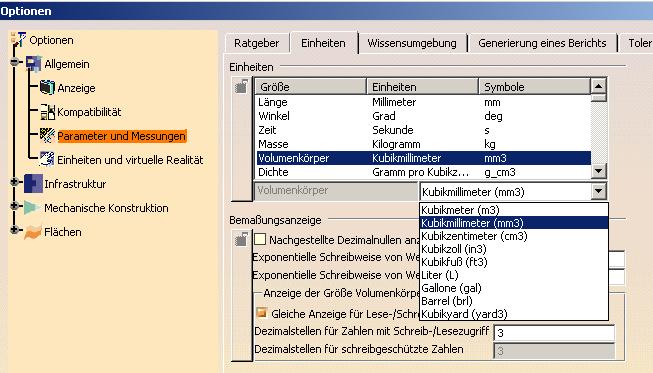Click the Parameter und Messungen icon

click(x=47, y=135)
